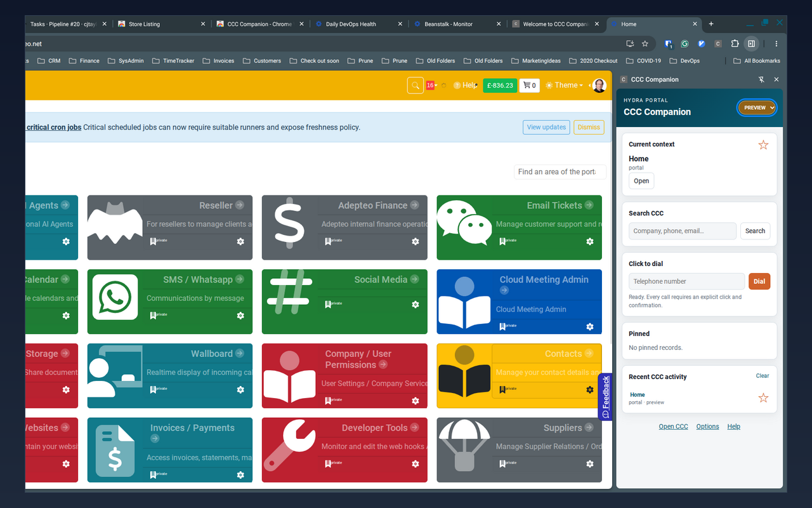812x508 pixels.
Task: Click the WhatsApp logo on SMS tile
Action: pyautogui.click(x=115, y=297)
